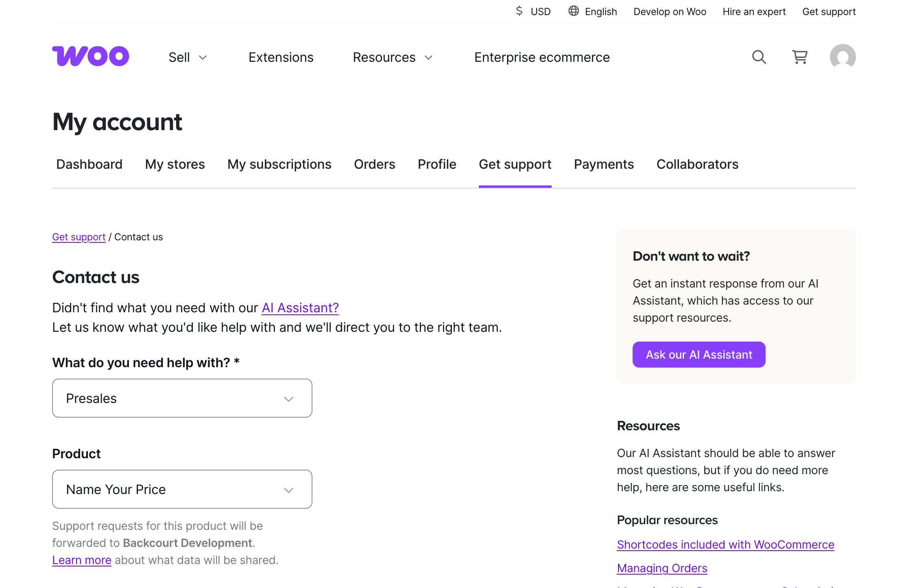Open Shortcodes included with WooCommerce link
Viewport: 908px width, 588px height.
pos(725,544)
